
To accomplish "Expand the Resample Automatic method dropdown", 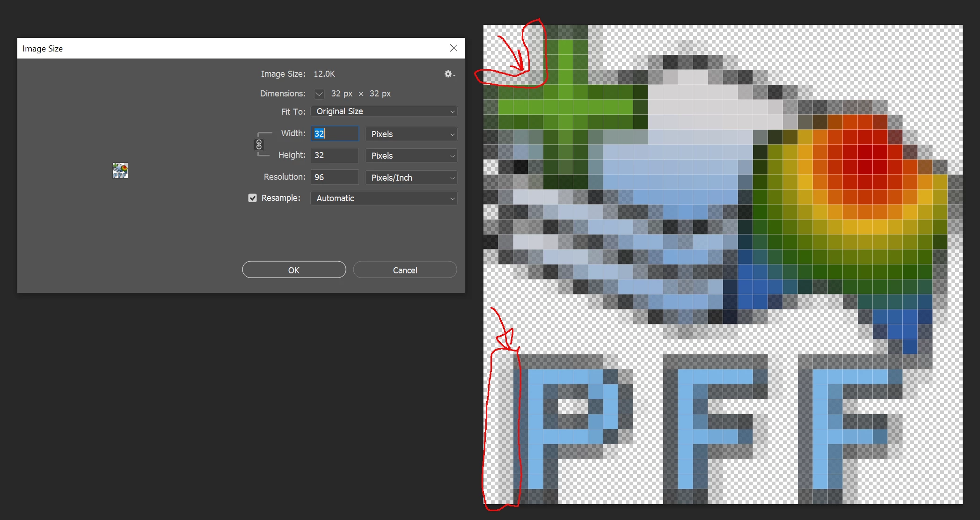I will coord(384,198).
